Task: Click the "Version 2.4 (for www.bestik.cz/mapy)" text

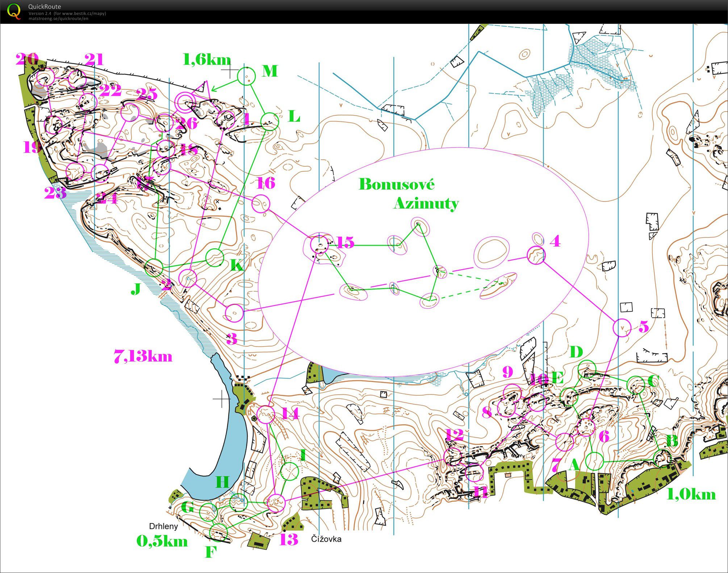Action: [x=67, y=13]
